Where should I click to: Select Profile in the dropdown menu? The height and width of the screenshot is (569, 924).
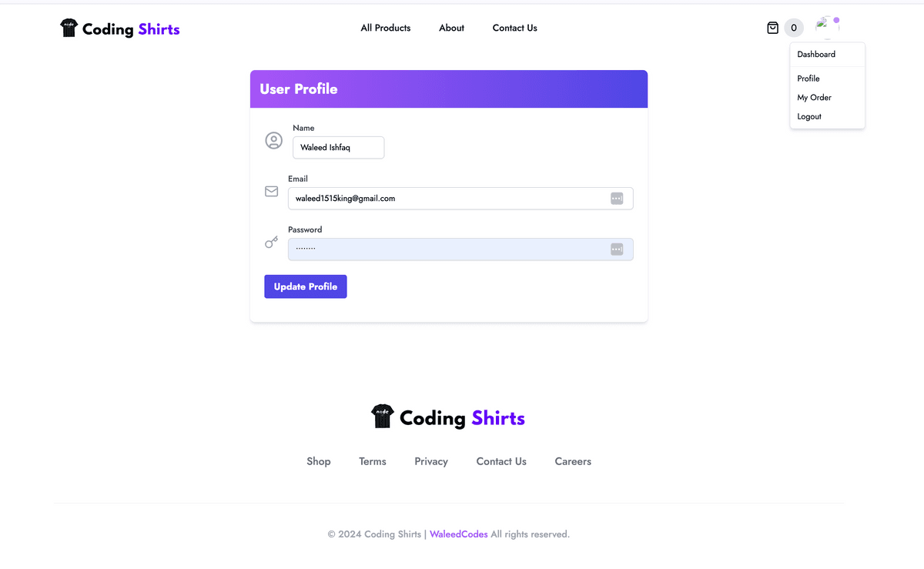[x=808, y=79]
